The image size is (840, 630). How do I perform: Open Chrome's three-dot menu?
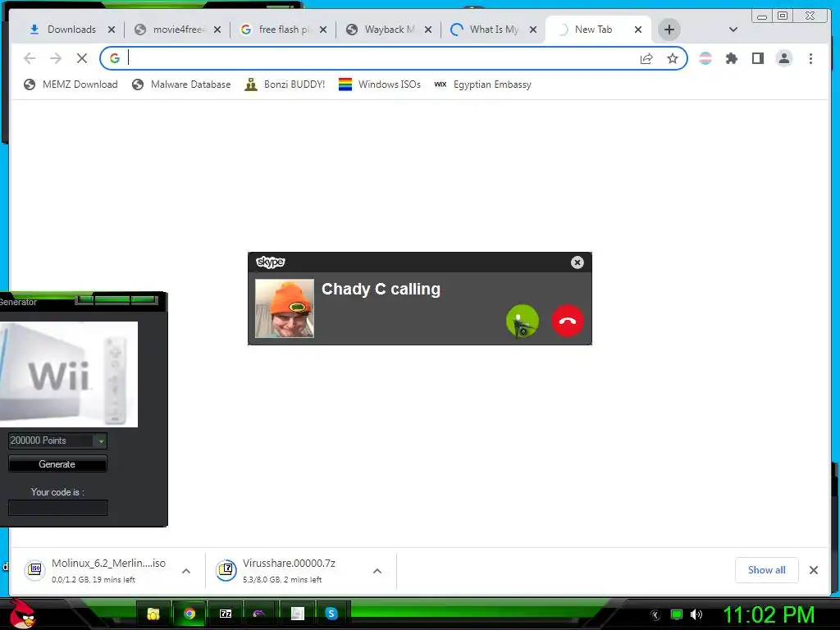[810, 58]
